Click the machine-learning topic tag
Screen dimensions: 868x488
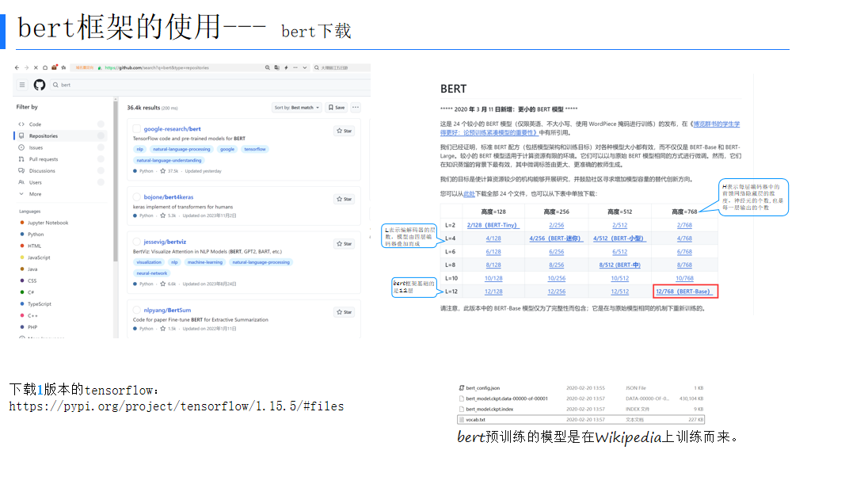pyautogui.click(x=205, y=262)
